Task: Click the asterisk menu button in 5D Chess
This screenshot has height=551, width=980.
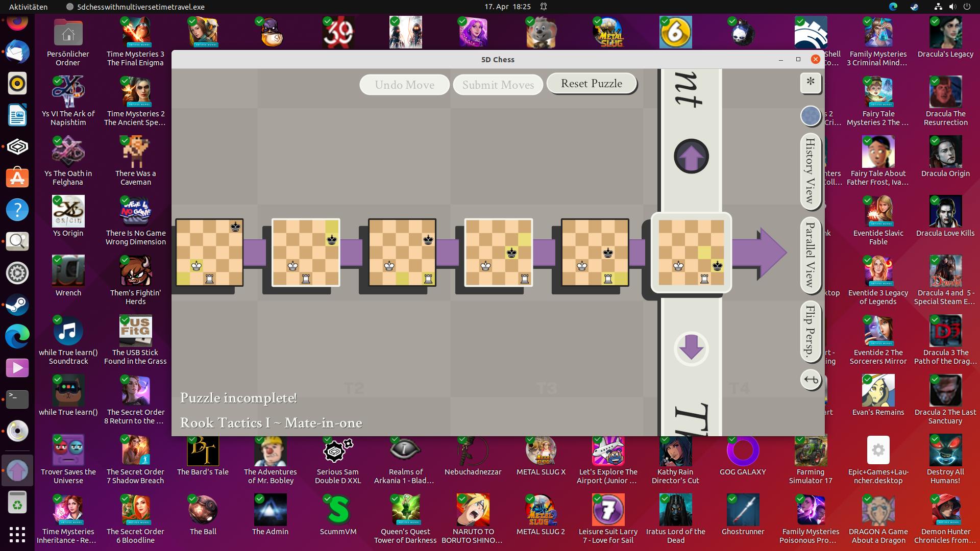Action: (811, 83)
